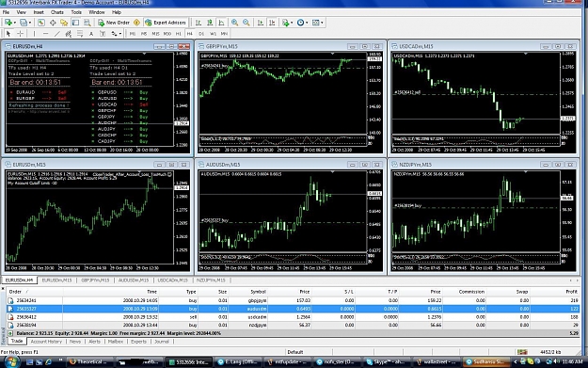Open the Strategy Tester icon
588x368 pixels.
(87, 23)
